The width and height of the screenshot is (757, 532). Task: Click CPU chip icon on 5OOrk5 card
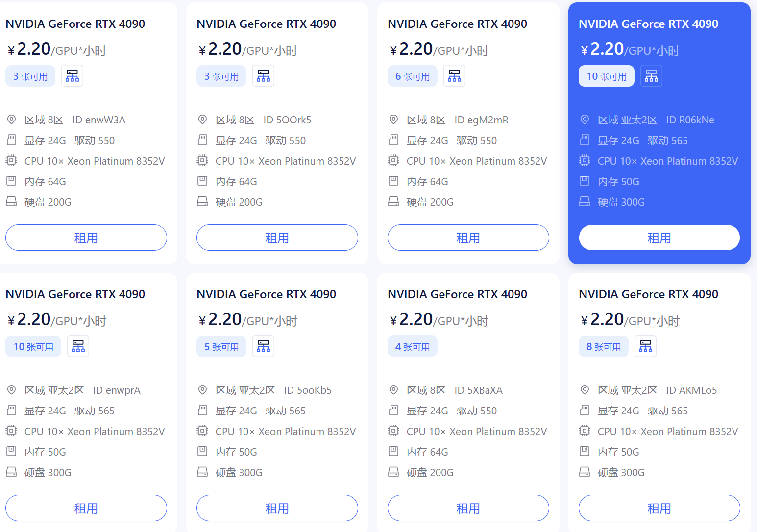(202, 160)
